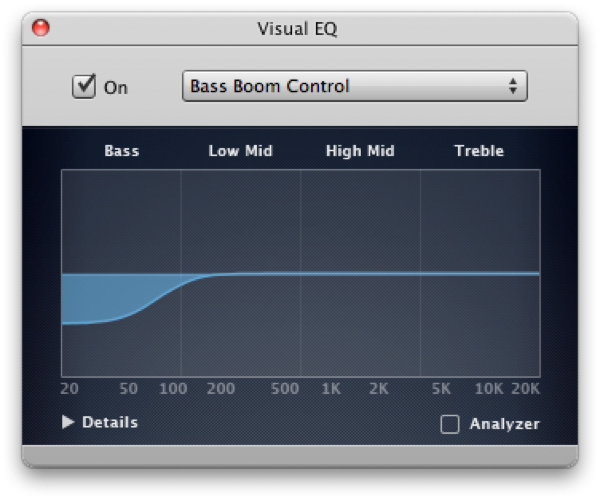Click the High Mid band graph area
The width and height of the screenshot is (600, 499).
(x=360, y=273)
